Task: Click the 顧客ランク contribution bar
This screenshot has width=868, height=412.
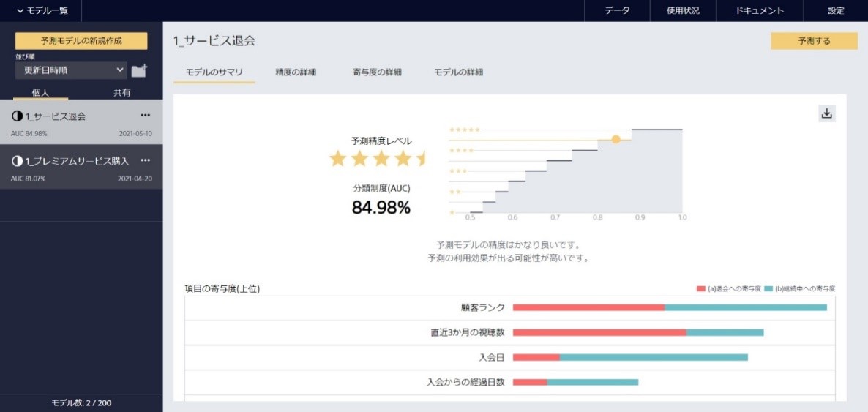Action: pyautogui.click(x=669, y=307)
